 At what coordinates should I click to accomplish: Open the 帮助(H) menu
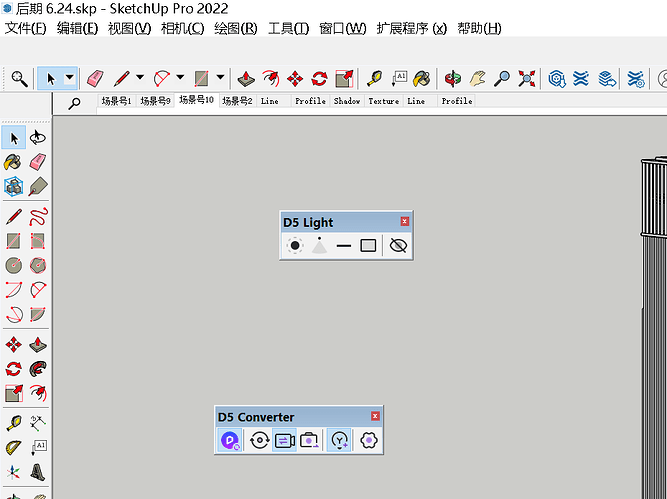pyautogui.click(x=479, y=28)
